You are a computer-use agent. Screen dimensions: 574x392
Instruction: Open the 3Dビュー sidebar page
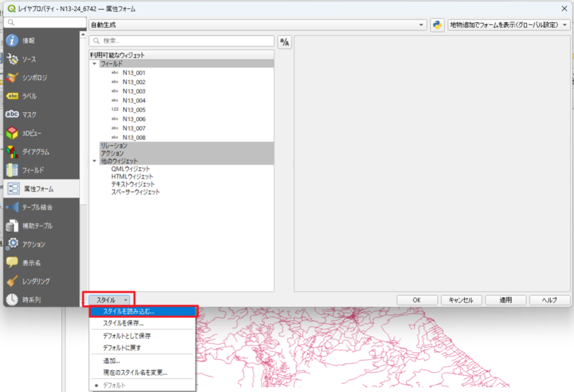(x=31, y=133)
